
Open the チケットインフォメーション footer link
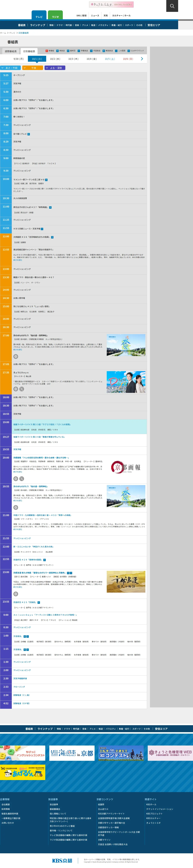160,809
